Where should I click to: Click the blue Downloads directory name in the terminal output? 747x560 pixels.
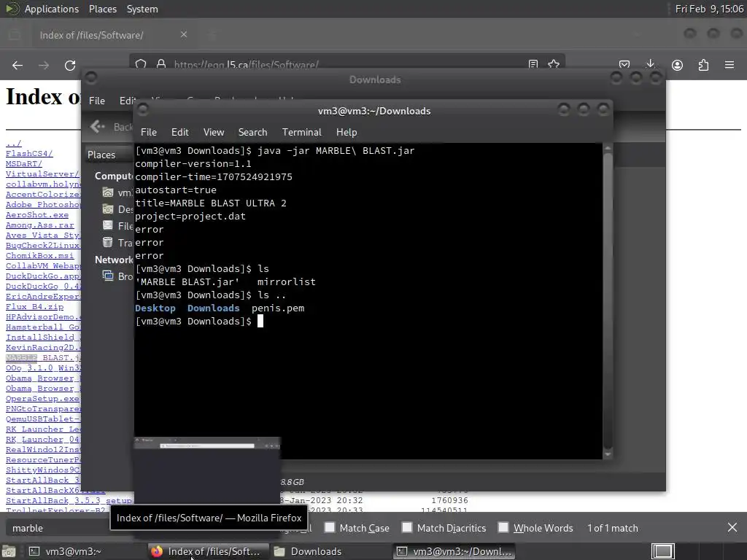pyautogui.click(x=214, y=308)
